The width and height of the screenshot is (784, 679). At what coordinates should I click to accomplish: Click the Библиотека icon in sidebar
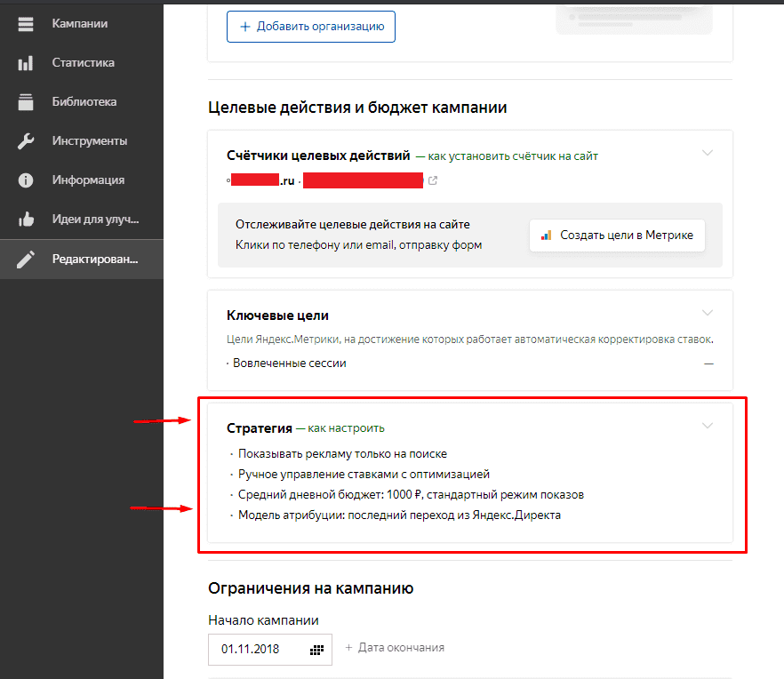(x=26, y=102)
